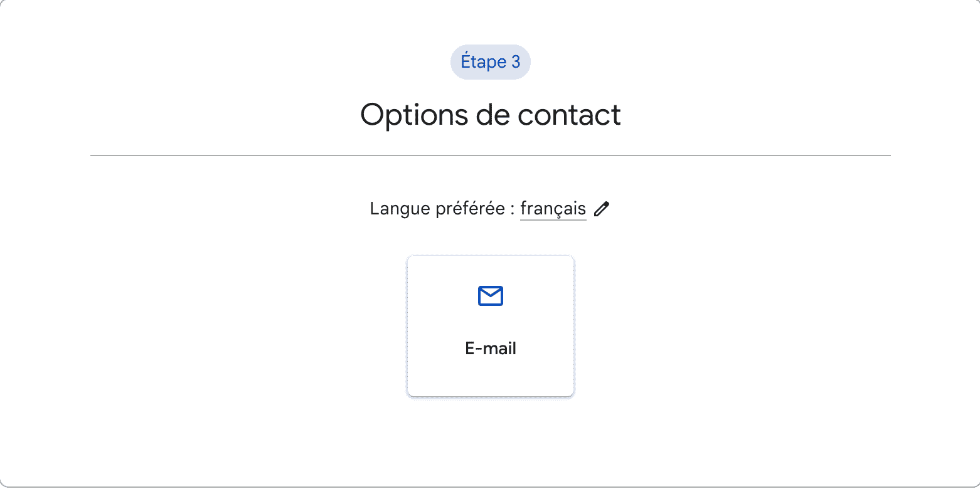Select the step 3 pill indicator
980x489 pixels.
[491, 62]
